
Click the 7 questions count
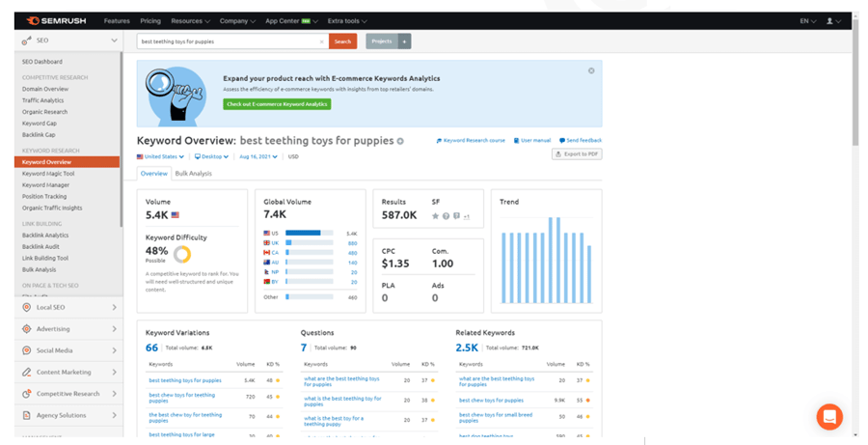click(x=304, y=348)
